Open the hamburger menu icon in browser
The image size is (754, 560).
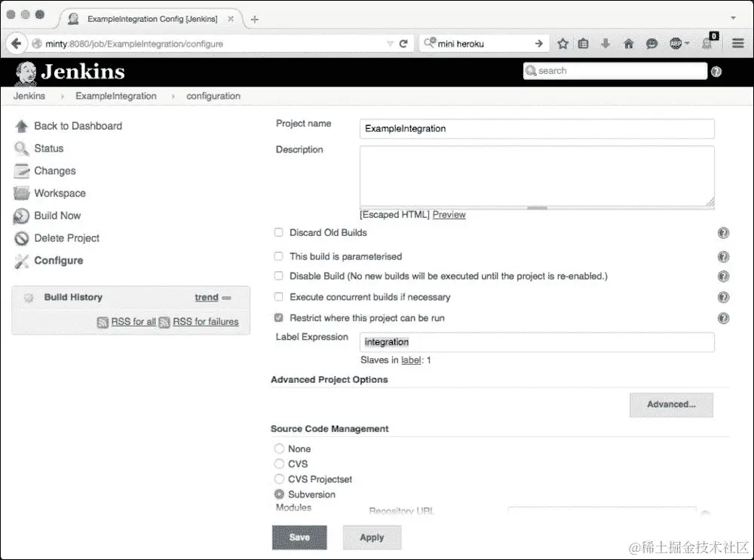point(738,44)
